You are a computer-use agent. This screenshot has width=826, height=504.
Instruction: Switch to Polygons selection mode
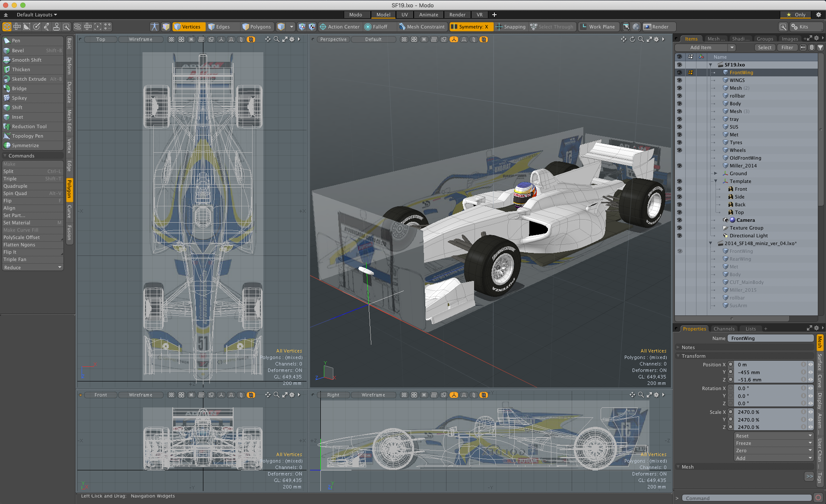257,27
